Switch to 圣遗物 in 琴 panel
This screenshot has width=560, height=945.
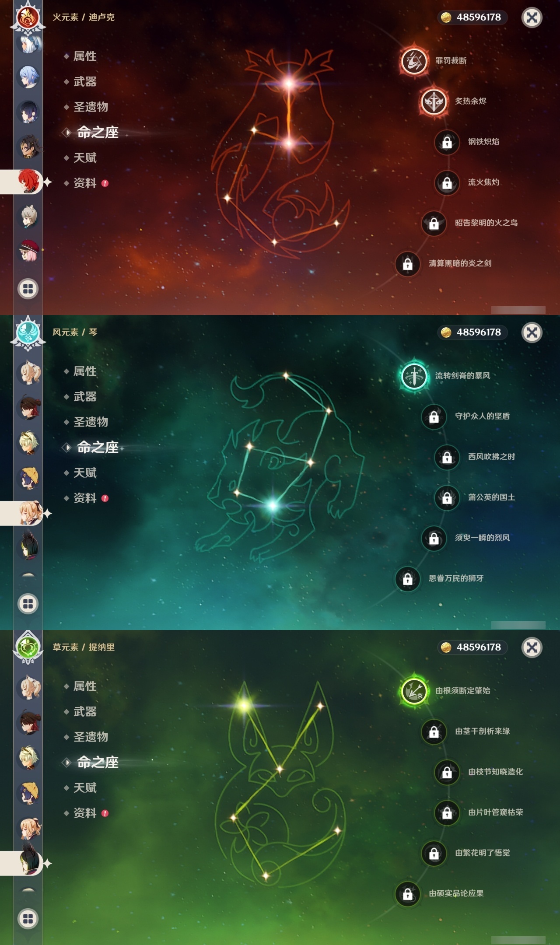coord(91,422)
